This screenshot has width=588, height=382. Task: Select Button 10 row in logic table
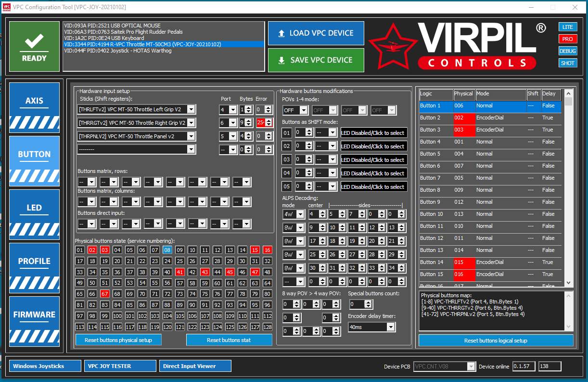click(490, 214)
